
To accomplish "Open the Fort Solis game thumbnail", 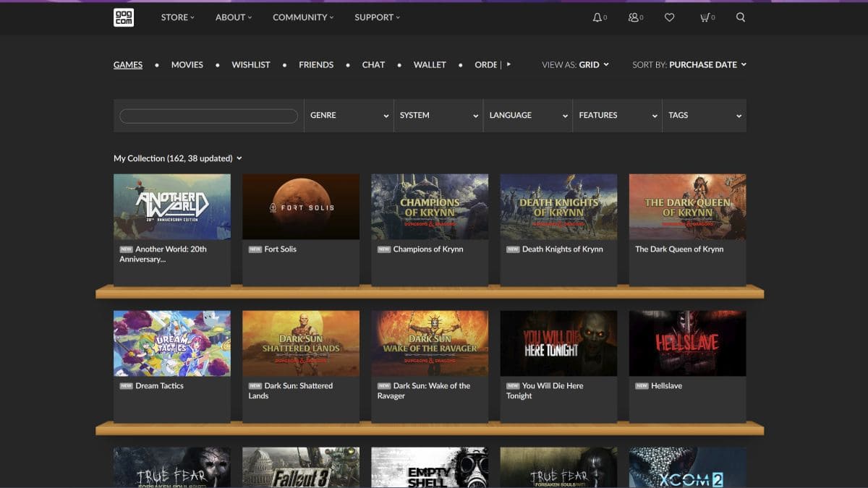I will point(301,206).
